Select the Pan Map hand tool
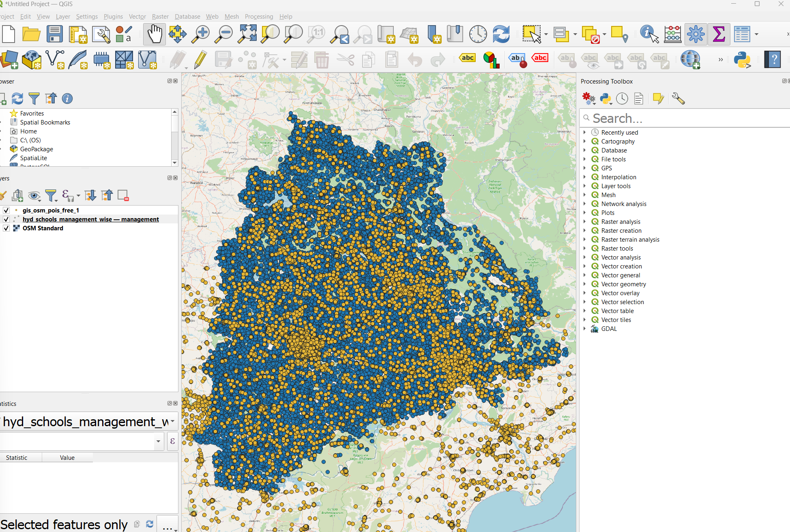Screen dimensions: 790x532 click(155, 34)
